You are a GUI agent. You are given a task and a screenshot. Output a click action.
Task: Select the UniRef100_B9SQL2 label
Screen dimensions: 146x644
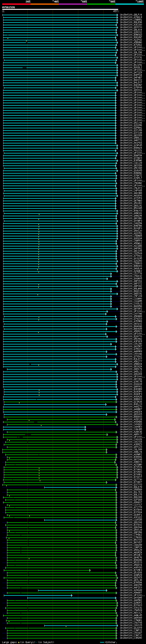131,67
